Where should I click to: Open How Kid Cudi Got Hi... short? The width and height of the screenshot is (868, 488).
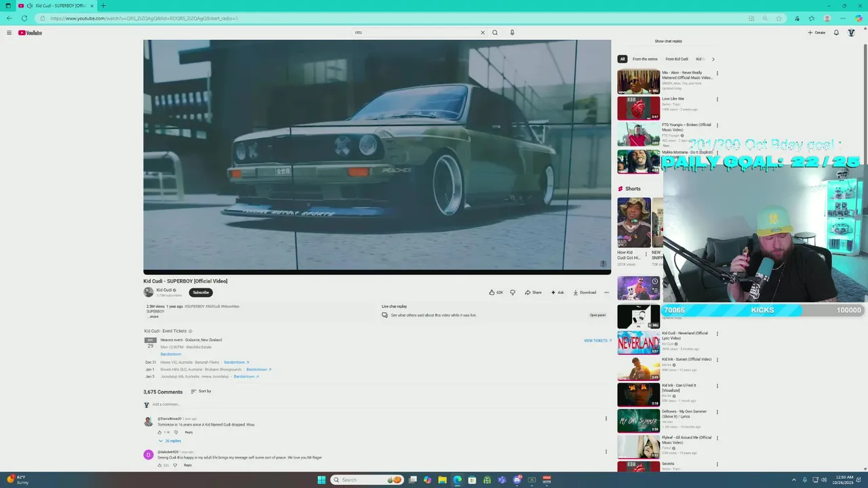point(633,222)
